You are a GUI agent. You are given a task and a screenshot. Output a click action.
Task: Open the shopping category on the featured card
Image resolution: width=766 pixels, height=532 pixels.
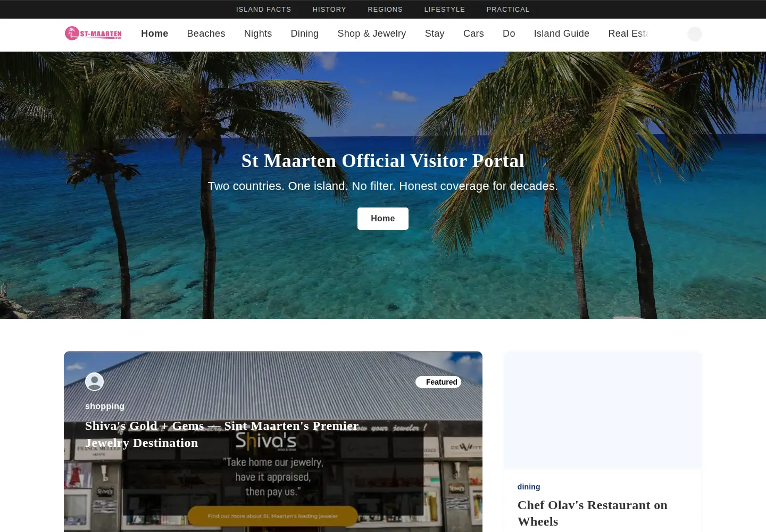click(105, 406)
